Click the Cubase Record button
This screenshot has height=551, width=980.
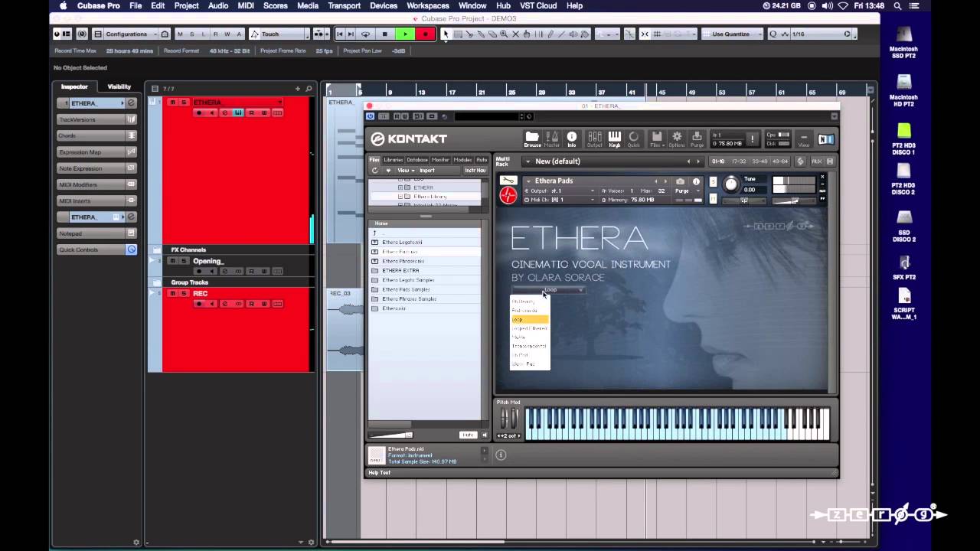(x=425, y=34)
